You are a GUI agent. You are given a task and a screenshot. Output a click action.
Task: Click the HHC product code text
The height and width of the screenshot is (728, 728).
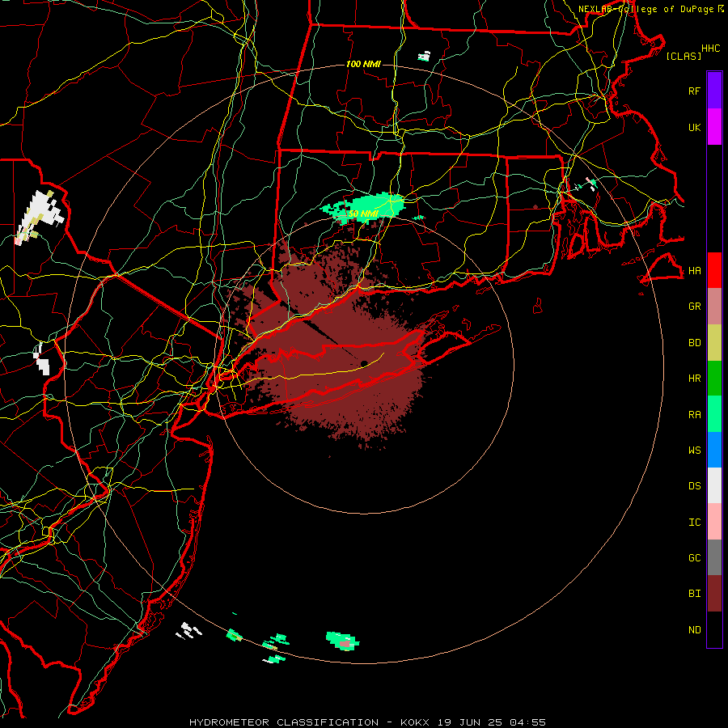click(710, 49)
